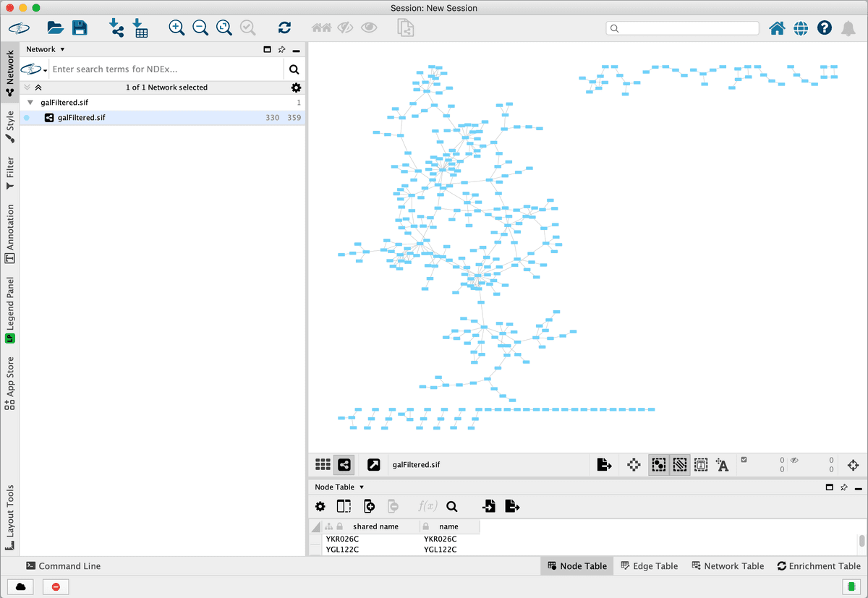Create new table column
Image resolution: width=868 pixels, height=598 pixels.
[369, 507]
